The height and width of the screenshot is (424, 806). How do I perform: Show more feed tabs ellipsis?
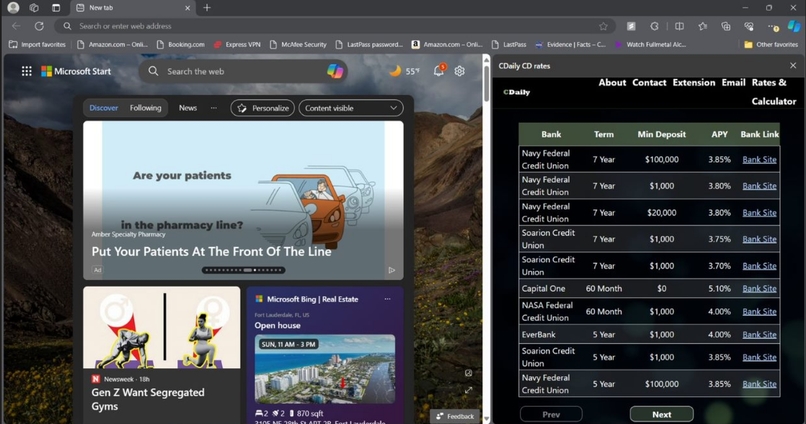[x=214, y=108]
